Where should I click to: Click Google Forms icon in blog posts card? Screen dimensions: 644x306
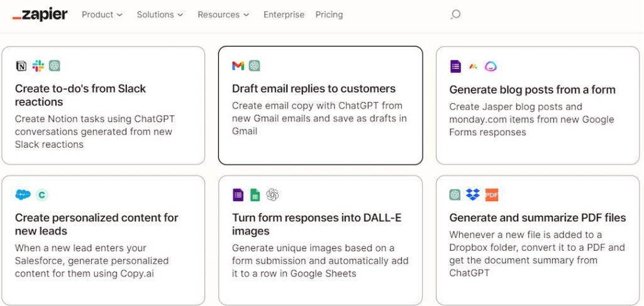tap(455, 67)
